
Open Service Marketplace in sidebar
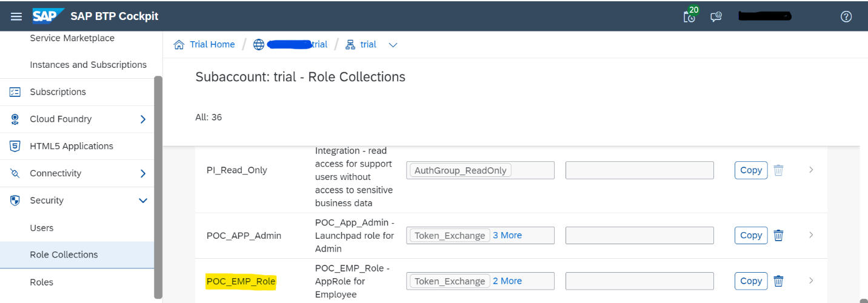pos(72,38)
